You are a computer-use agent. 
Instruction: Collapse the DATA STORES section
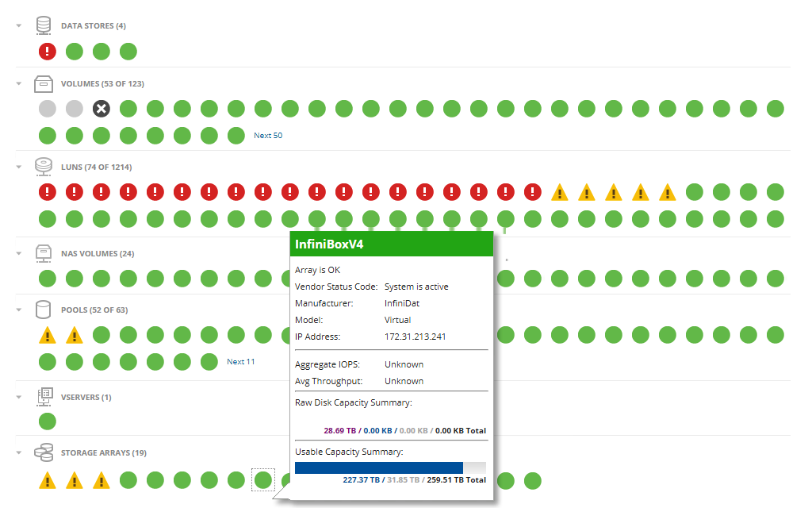coord(17,25)
